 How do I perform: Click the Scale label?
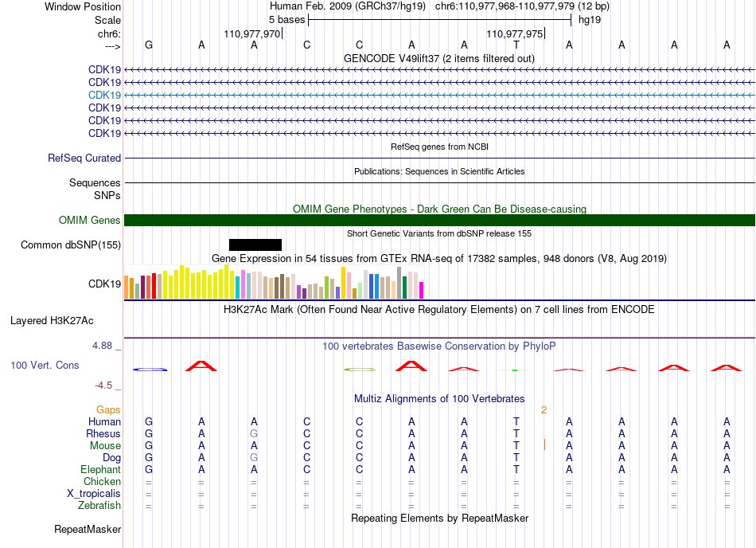click(107, 20)
